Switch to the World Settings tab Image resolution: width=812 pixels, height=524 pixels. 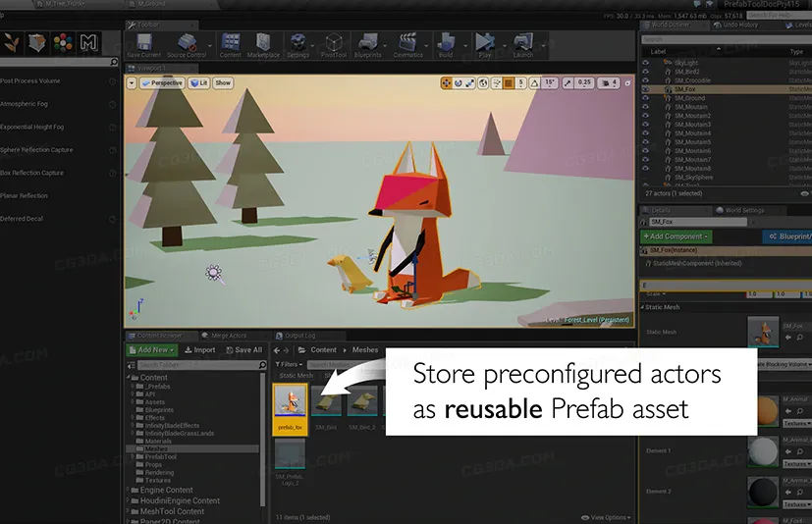[744, 210]
